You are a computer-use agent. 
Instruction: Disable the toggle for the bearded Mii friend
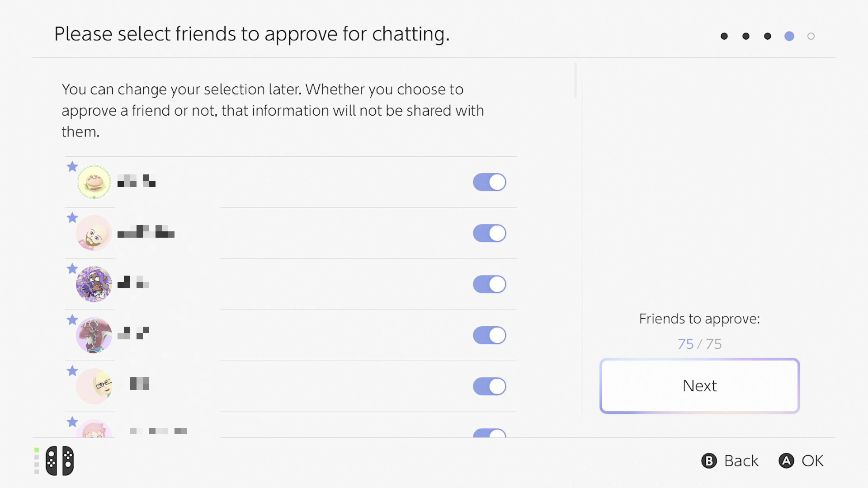[x=490, y=233]
